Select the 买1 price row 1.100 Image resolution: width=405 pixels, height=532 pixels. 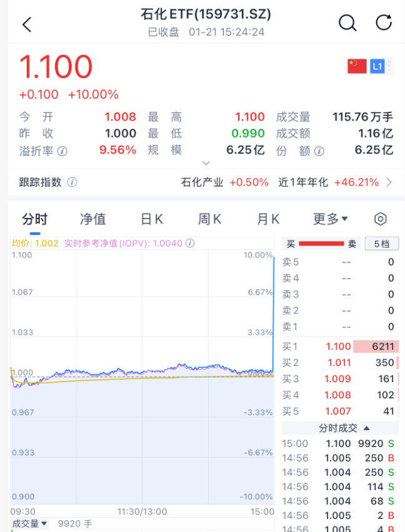coord(340,346)
